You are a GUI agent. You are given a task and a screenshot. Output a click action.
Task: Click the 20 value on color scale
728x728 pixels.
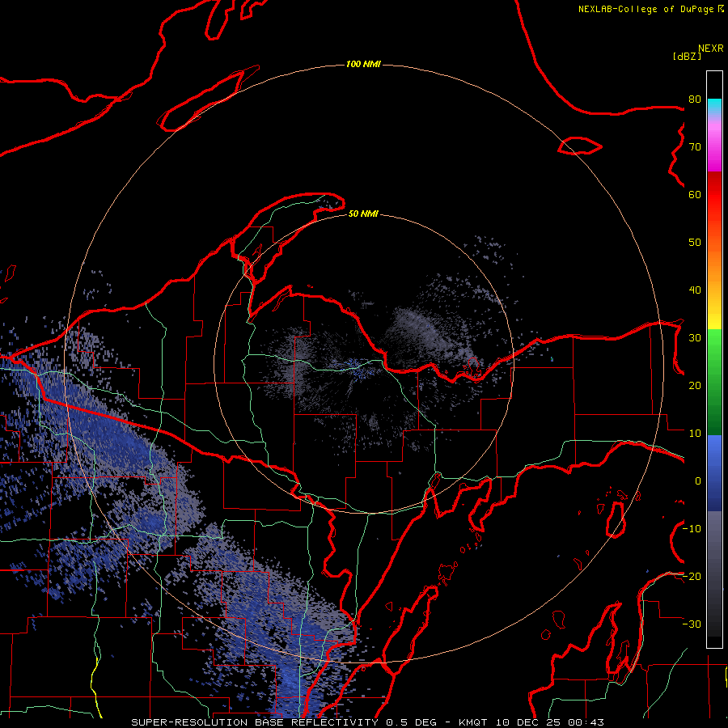point(695,386)
